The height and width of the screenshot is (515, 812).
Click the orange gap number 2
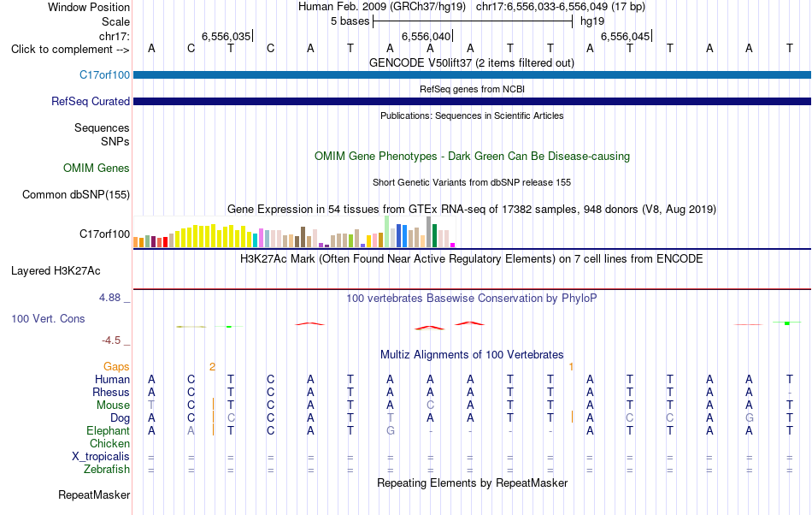[x=212, y=367]
